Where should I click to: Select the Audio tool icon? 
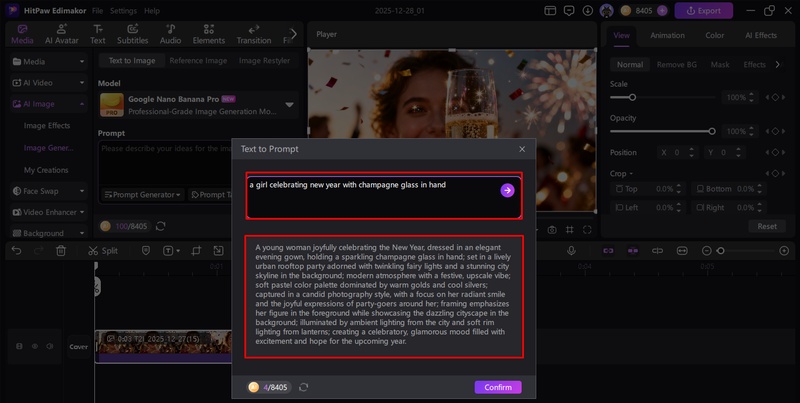[171, 35]
